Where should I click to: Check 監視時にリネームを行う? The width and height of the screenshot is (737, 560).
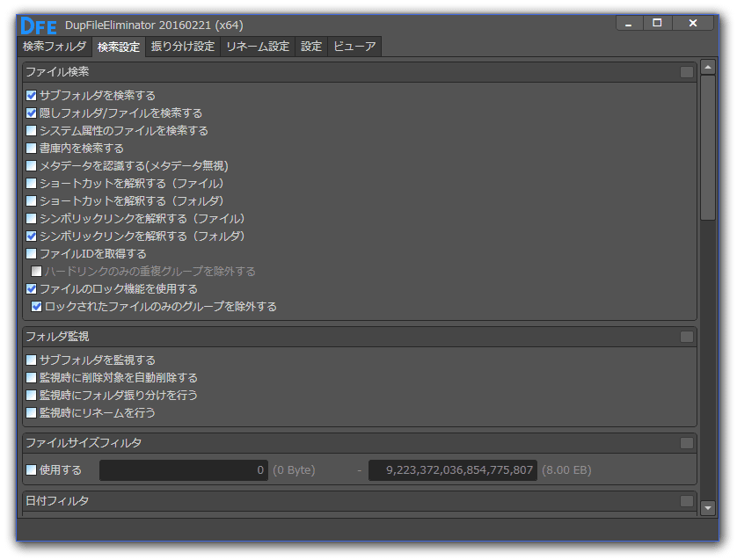[32, 413]
